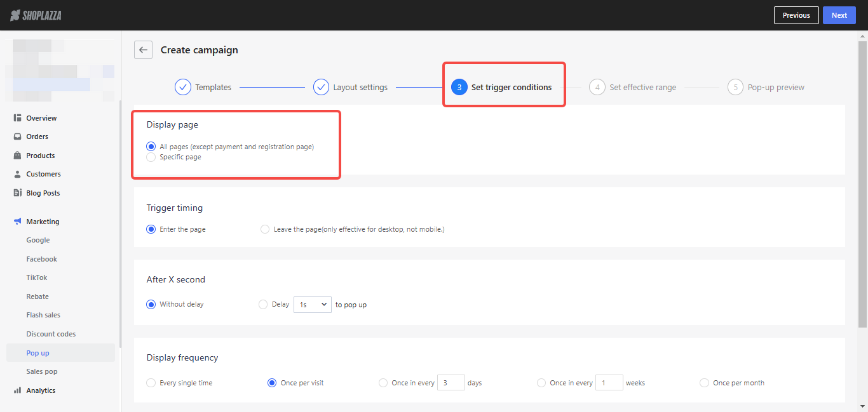This screenshot has height=412, width=868.
Task: Click the Next button
Action: click(x=839, y=15)
